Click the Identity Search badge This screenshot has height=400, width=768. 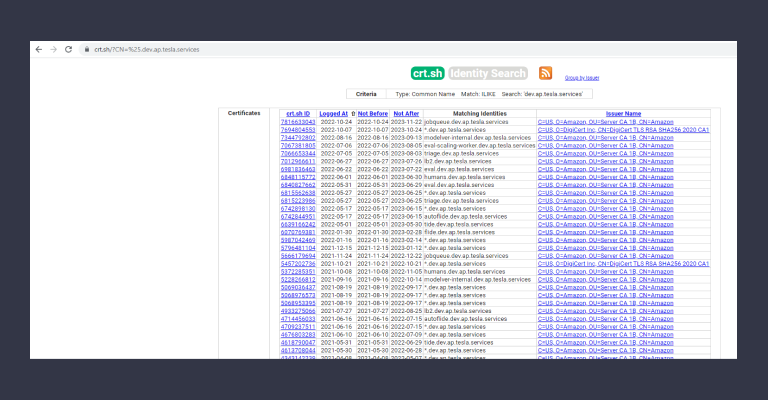488,73
